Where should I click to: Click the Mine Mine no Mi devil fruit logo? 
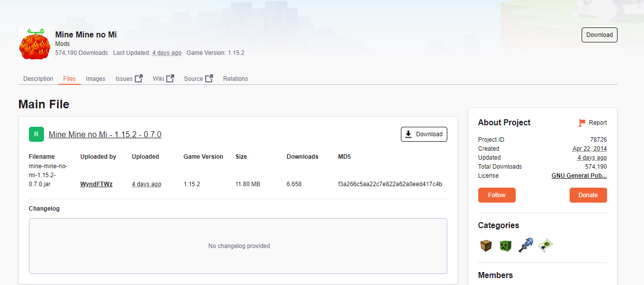click(34, 43)
